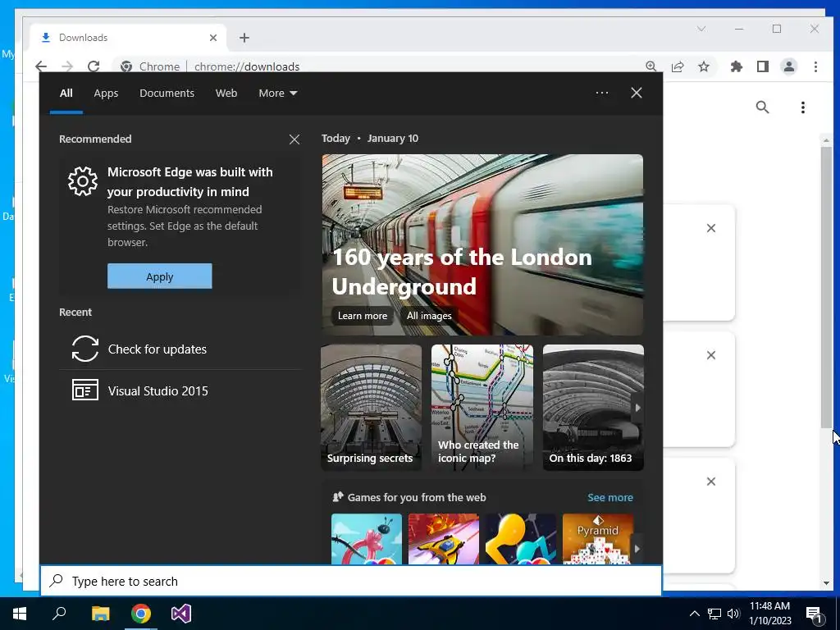
Task: Open the Chrome profile avatar
Action: click(x=789, y=66)
